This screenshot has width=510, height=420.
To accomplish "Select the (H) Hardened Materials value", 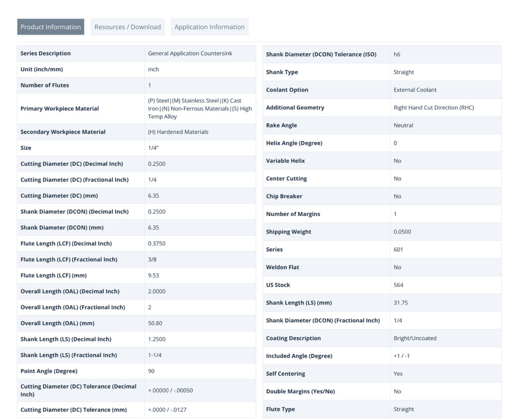I will pyautogui.click(x=178, y=132).
